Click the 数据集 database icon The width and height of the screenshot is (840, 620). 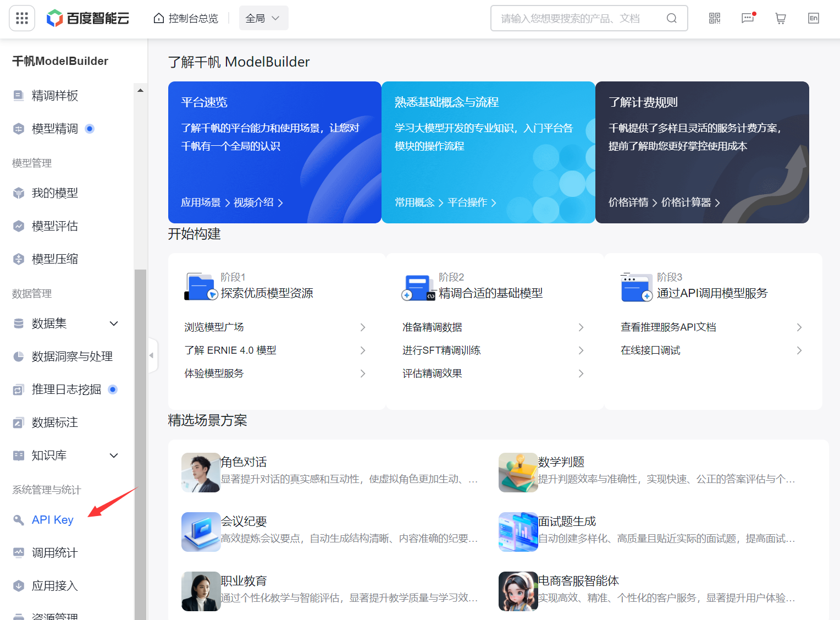19,323
